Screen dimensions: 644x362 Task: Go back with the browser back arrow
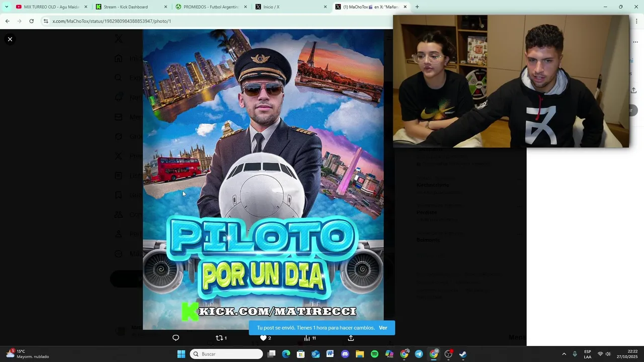point(7,21)
